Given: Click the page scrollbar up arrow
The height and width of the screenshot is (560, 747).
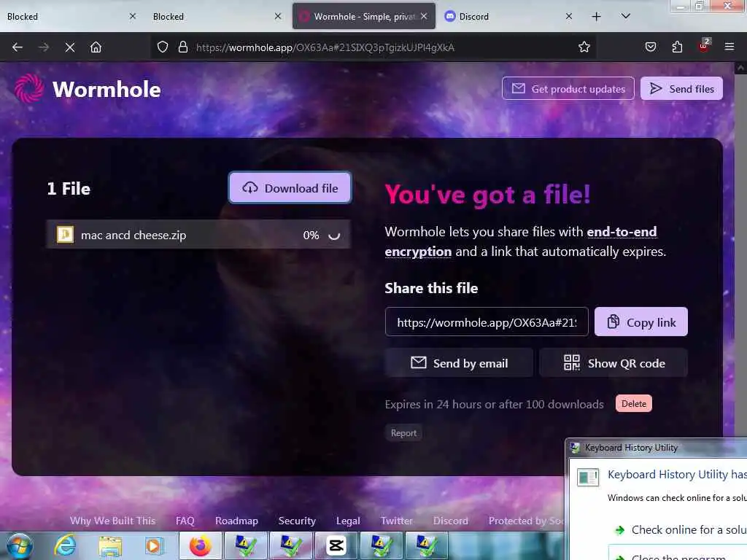Looking at the screenshot, I should pyautogui.click(x=741, y=68).
